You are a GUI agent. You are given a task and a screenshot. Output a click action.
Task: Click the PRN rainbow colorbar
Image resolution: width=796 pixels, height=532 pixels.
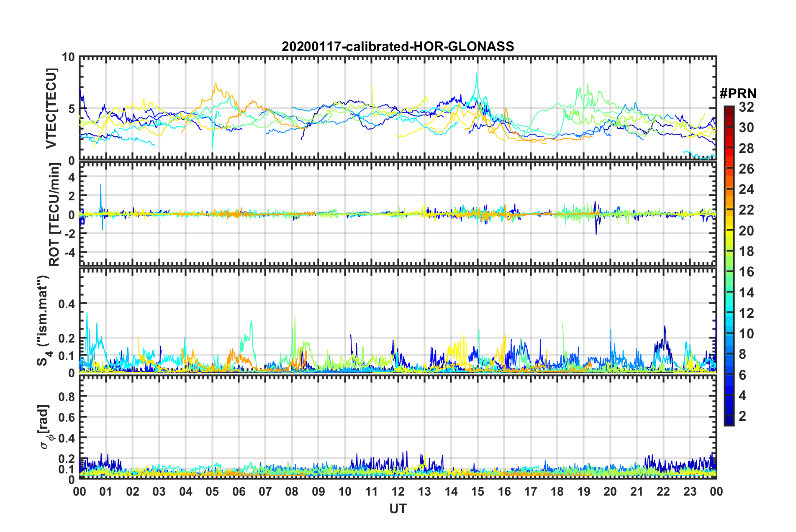729,266
